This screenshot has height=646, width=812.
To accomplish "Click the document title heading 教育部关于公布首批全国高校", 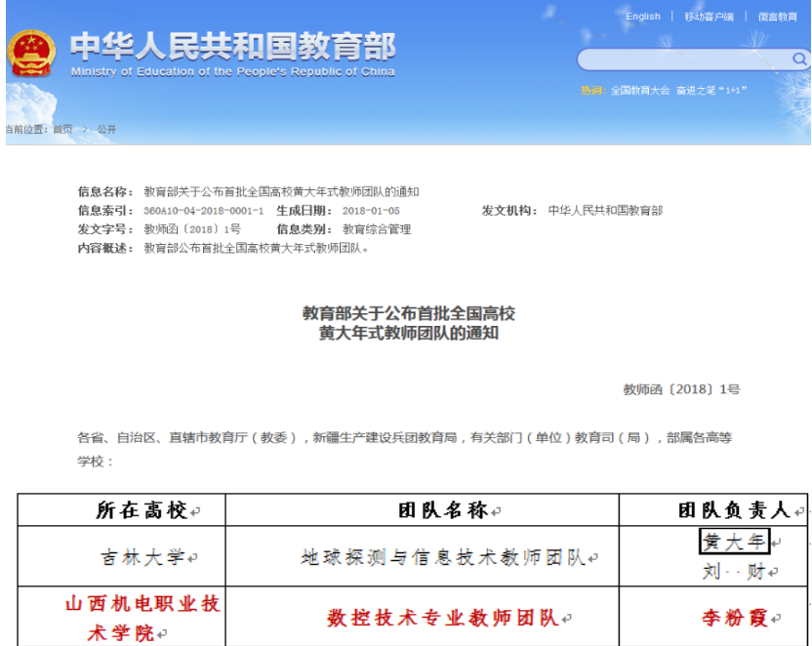I will pos(408,313).
